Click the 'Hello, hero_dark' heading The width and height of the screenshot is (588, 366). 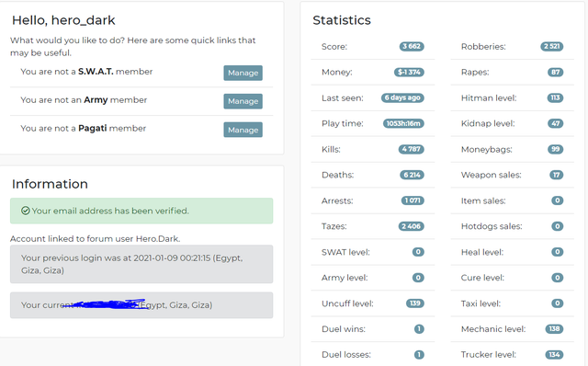coord(63,20)
